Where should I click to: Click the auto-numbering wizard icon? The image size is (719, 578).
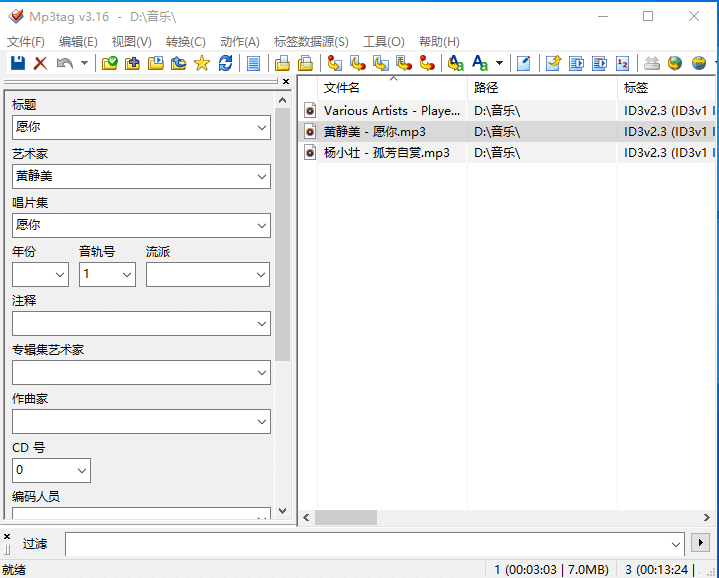click(x=623, y=63)
